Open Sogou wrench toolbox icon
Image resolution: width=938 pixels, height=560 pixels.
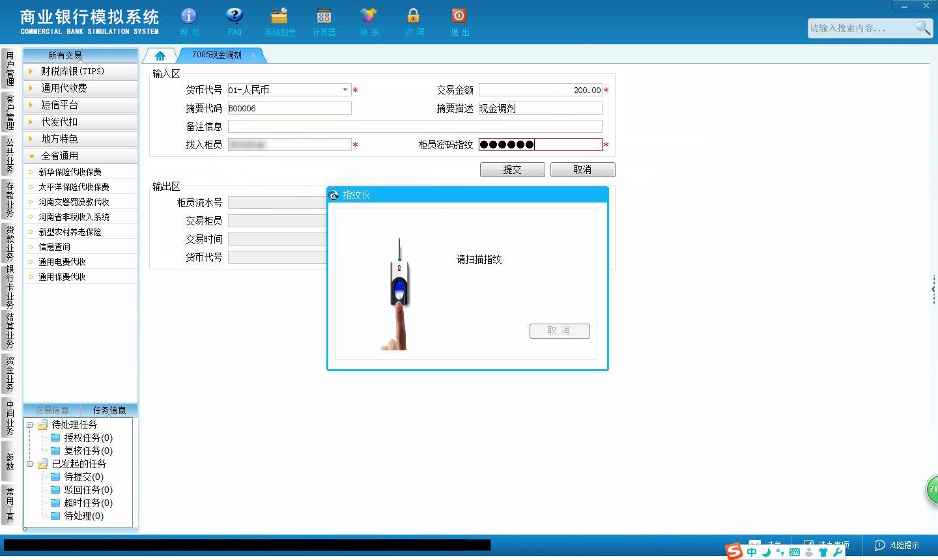click(x=838, y=552)
